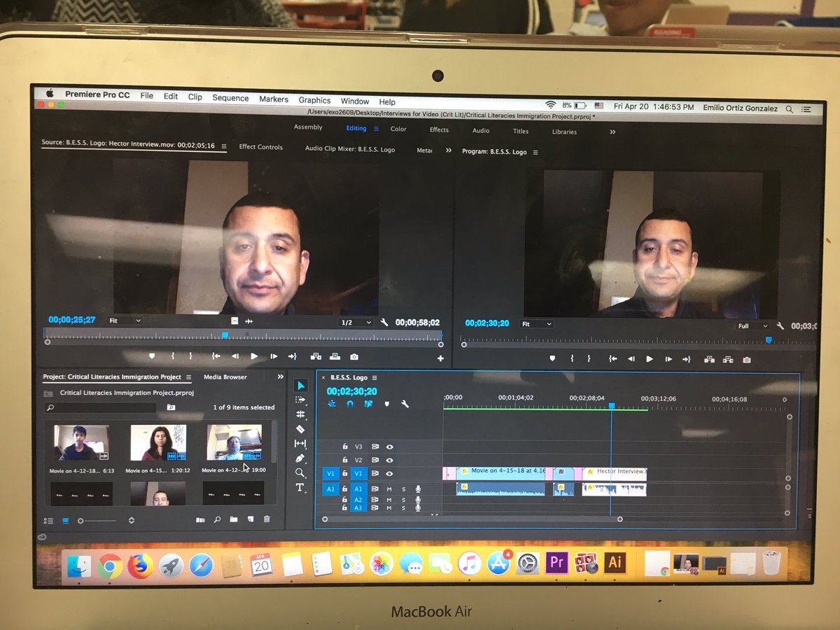Click the icon size zoom slider in Project panel

pos(98,521)
